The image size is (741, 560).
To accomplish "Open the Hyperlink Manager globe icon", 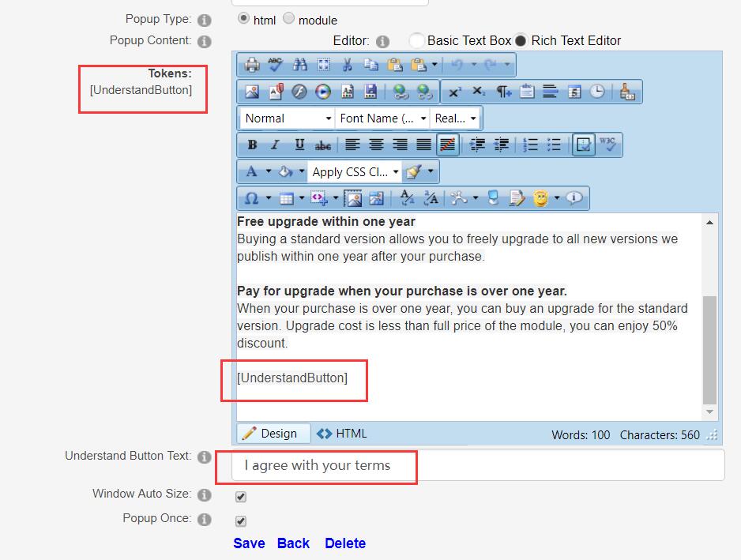I will [x=401, y=92].
